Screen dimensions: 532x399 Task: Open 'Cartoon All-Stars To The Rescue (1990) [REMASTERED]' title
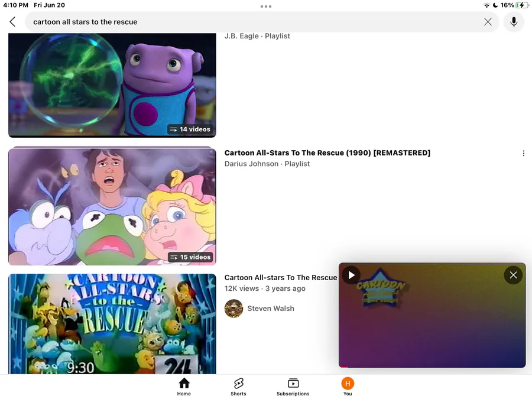coord(327,153)
